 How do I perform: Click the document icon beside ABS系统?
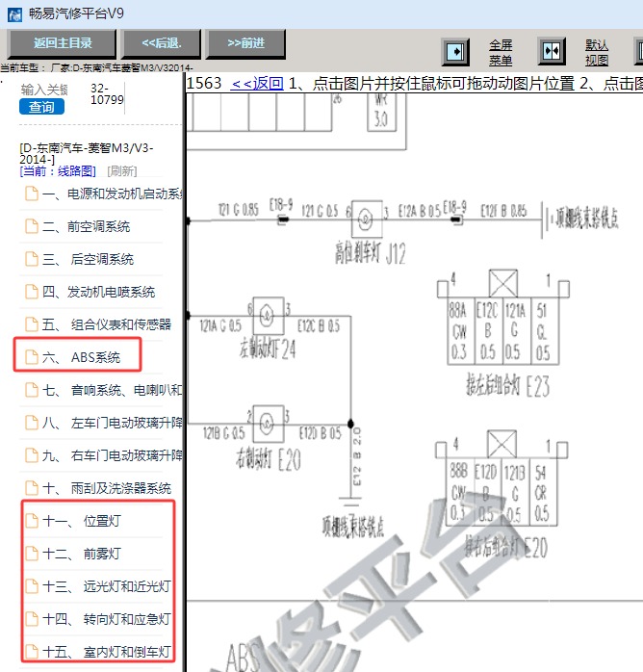pyautogui.click(x=31, y=357)
